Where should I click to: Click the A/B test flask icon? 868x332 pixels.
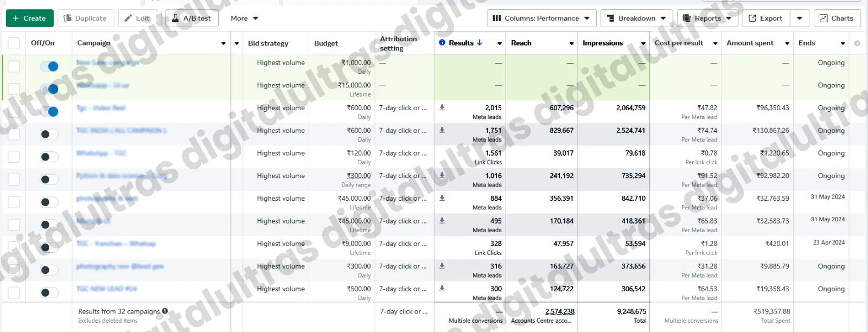(175, 18)
